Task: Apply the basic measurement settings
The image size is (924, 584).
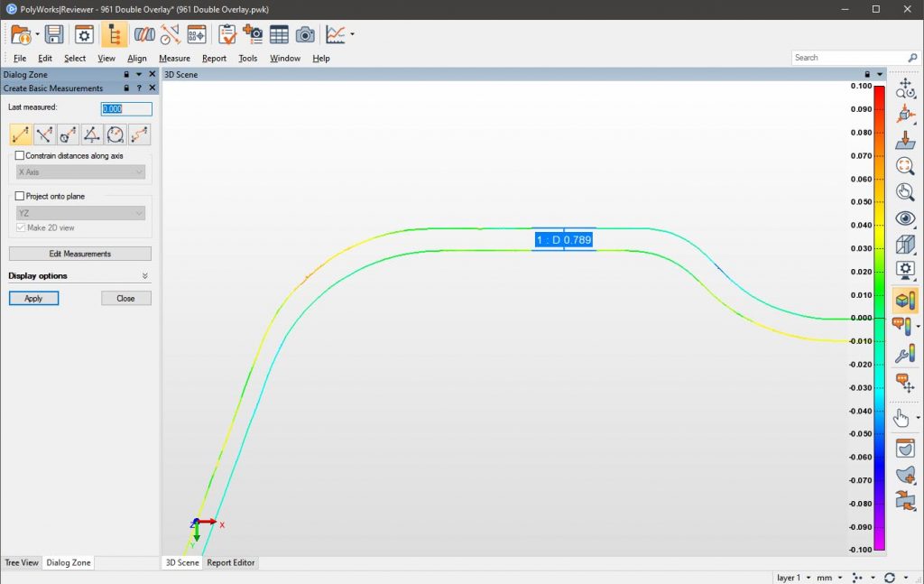Action: 33,298
